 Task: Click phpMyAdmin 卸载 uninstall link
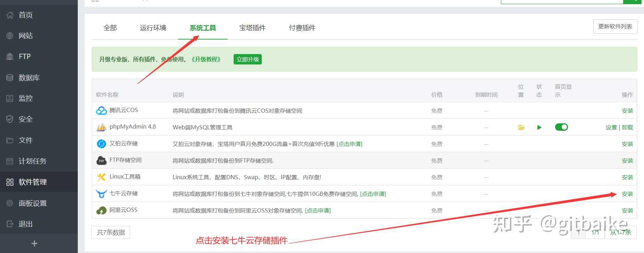point(627,127)
